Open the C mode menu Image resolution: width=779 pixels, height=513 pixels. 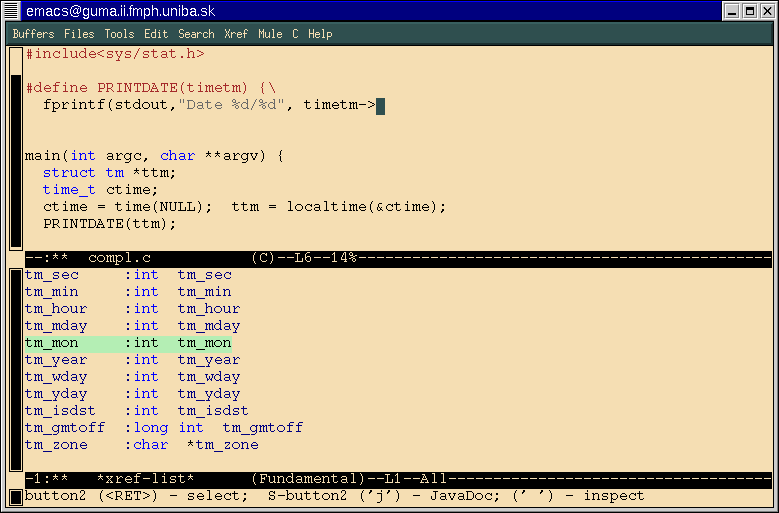[295, 34]
